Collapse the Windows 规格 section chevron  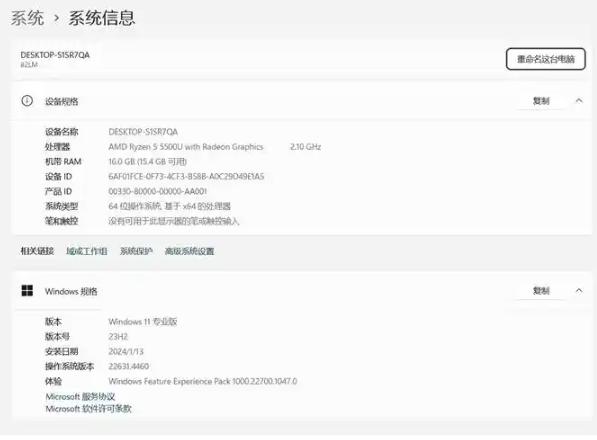point(579,291)
